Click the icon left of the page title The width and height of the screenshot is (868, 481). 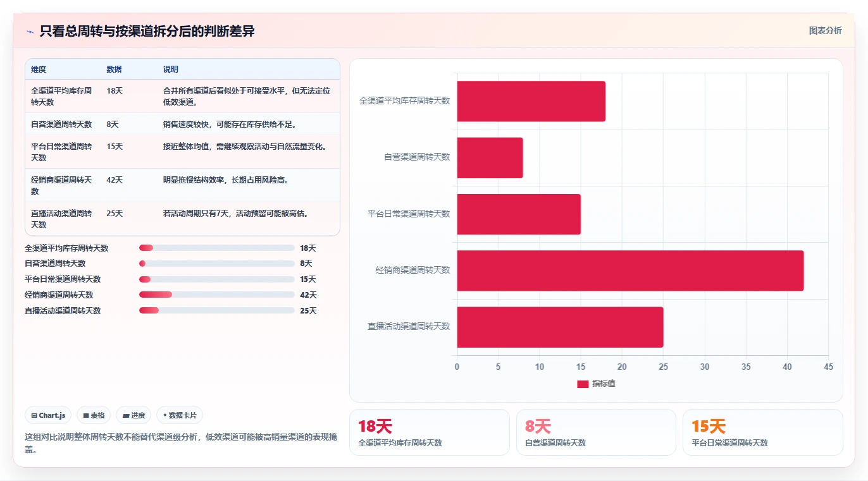tap(30, 32)
